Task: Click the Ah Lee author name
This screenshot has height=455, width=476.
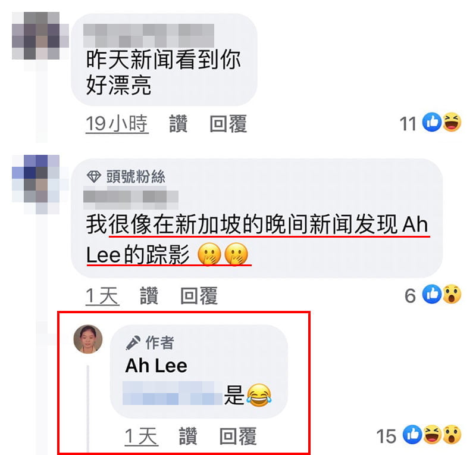Action: [x=156, y=366]
